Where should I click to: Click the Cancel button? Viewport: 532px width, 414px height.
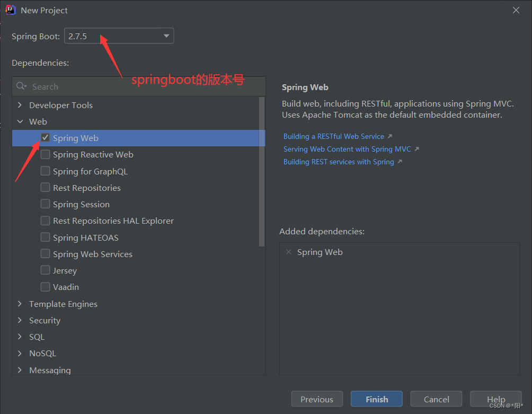[x=436, y=399]
